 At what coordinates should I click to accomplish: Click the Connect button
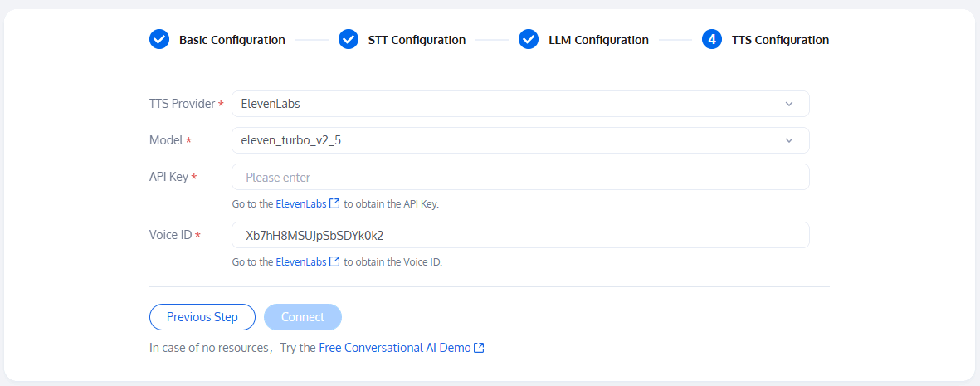[x=303, y=317]
